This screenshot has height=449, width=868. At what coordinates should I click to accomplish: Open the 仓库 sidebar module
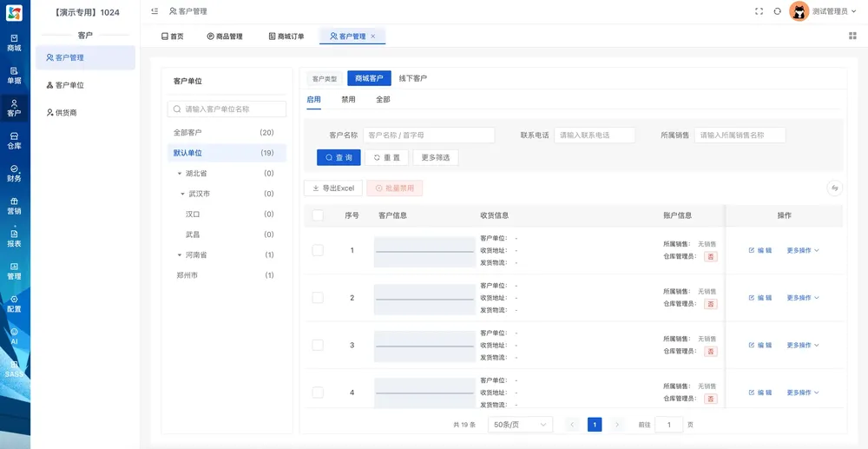click(x=15, y=141)
